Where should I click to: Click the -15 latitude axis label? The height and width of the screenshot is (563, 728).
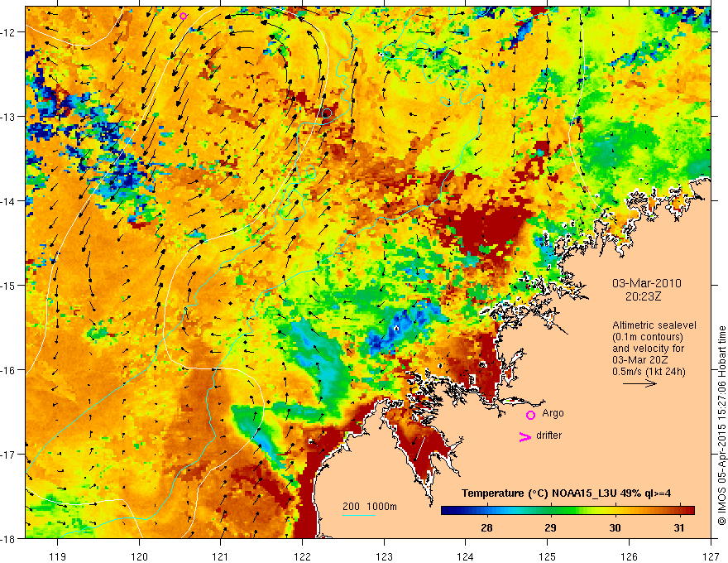pyautogui.click(x=9, y=285)
